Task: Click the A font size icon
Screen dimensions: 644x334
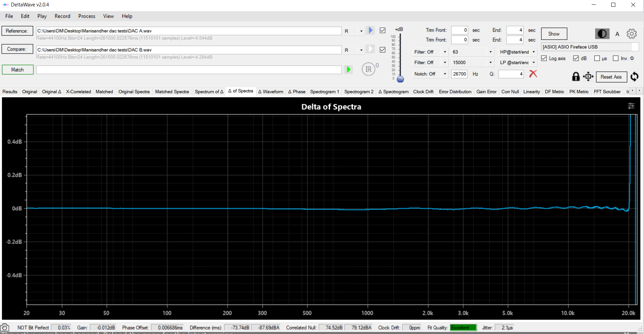Action: pos(617,34)
